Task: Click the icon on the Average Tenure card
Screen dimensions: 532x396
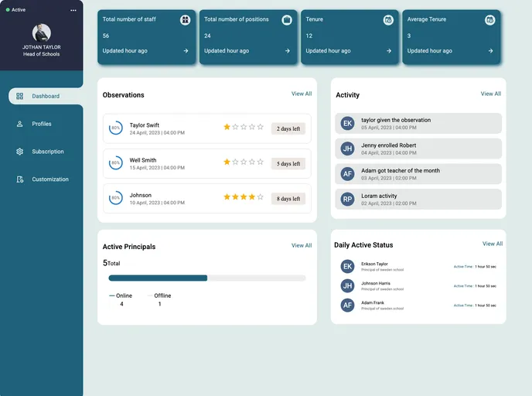Action: [x=489, y=20]
